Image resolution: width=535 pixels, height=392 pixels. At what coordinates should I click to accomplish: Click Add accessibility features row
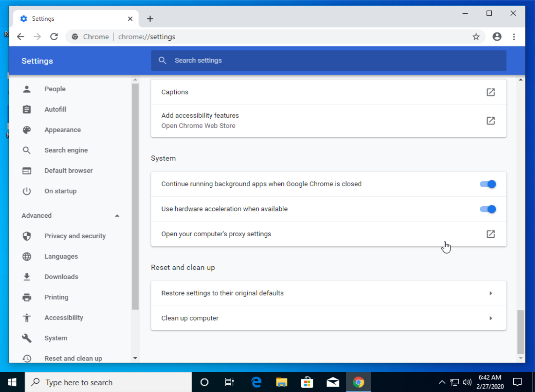[329, 121]
